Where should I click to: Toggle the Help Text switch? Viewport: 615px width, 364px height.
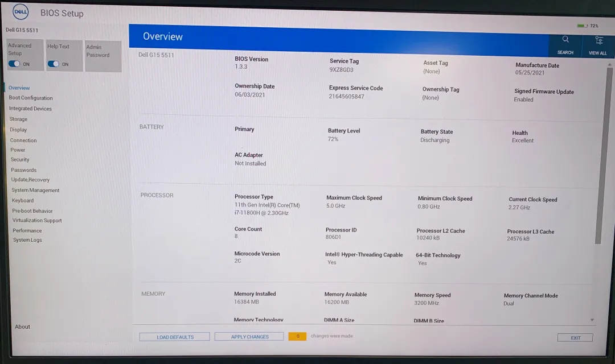(54, 64)
